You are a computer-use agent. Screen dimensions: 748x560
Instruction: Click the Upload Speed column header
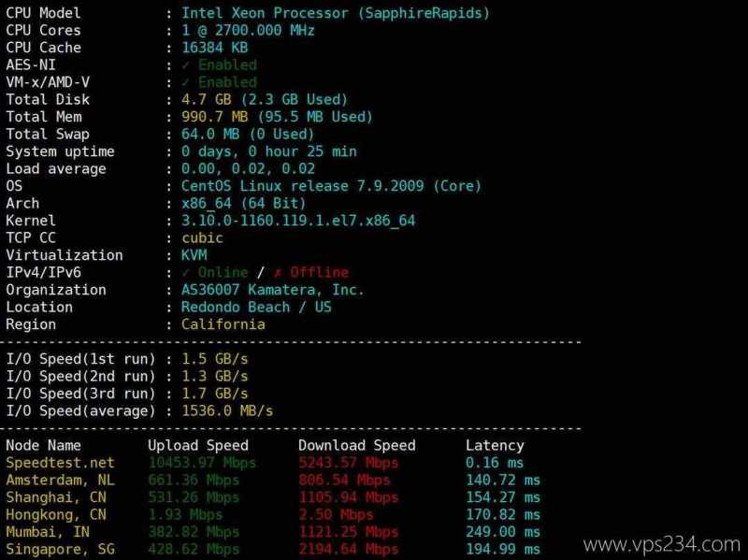tap(198, 446)
